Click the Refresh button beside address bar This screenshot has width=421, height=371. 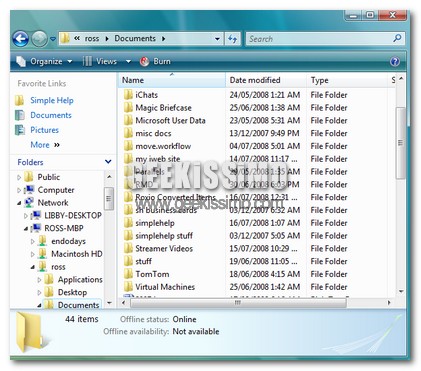(x=232, y=39)
